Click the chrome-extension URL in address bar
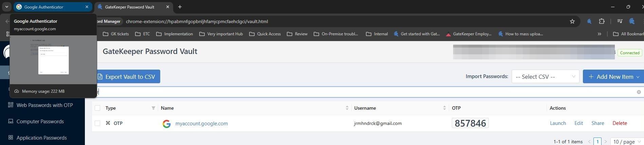The image size is (644, 145). (x=197, y=21)
